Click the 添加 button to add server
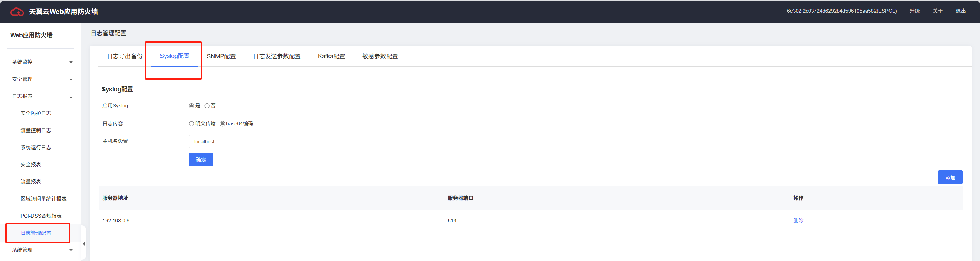 point(950,177)
